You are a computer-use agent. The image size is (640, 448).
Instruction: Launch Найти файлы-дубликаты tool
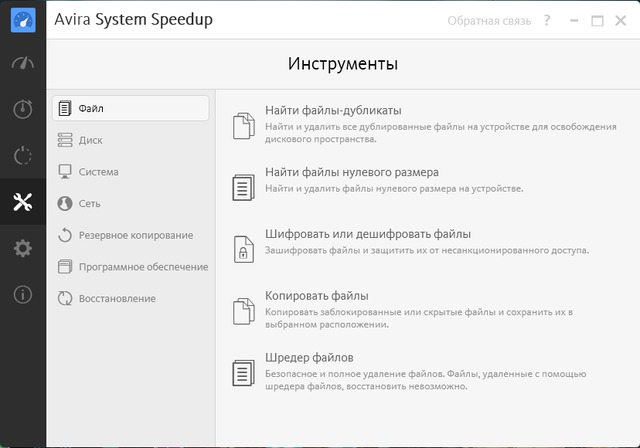333,110
